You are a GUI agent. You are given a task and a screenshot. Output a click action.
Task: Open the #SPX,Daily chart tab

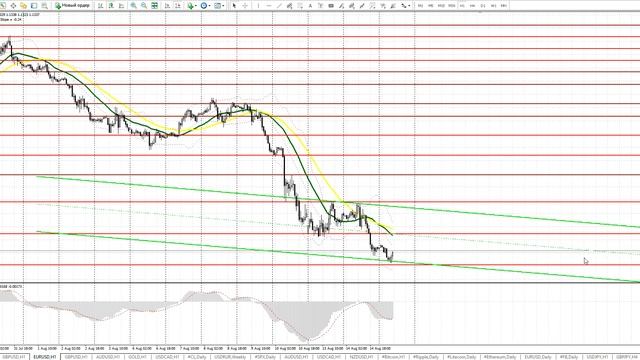click(265, 357)
